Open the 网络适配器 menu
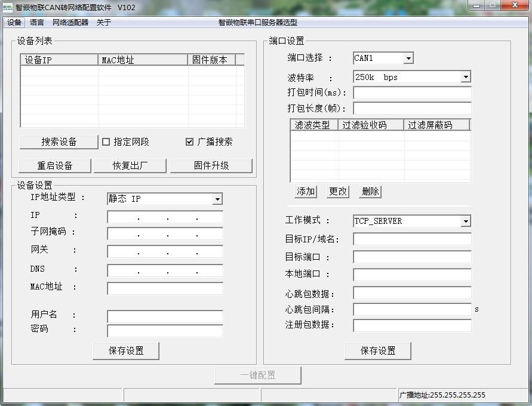The width and height of the screenshot is (532, 406). [x=70, y=22]
